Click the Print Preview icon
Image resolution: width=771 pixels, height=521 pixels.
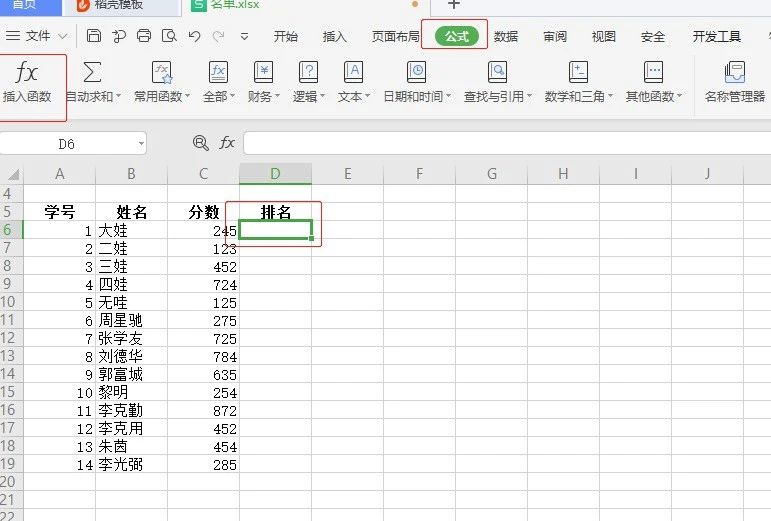pos(169,36)
